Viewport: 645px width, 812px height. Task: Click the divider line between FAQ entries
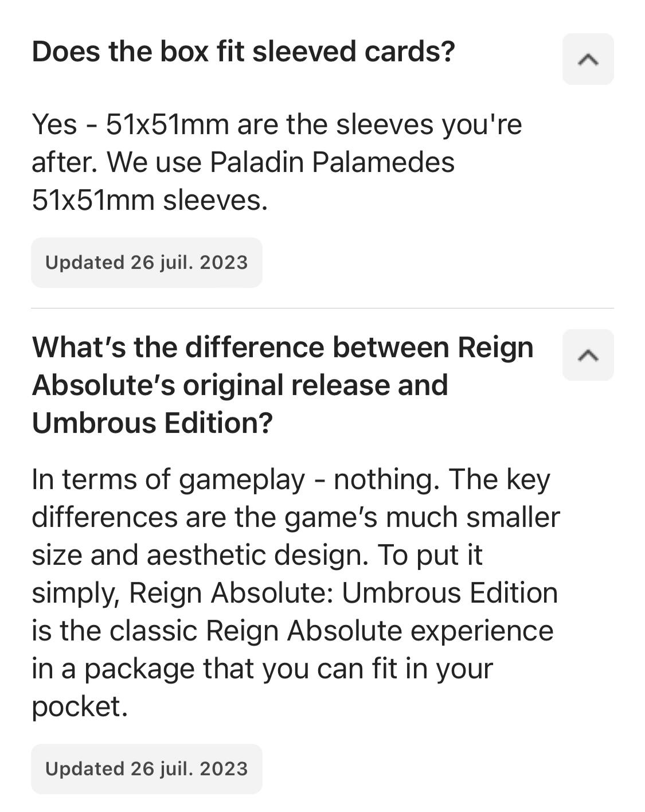[322, 308]
